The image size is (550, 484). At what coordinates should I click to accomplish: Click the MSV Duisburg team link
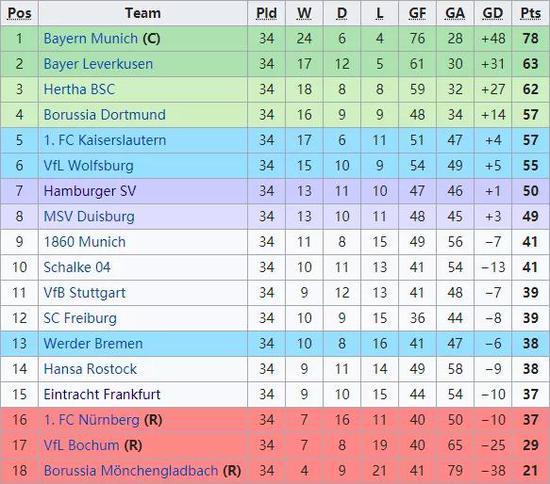[x=89, y=217]
